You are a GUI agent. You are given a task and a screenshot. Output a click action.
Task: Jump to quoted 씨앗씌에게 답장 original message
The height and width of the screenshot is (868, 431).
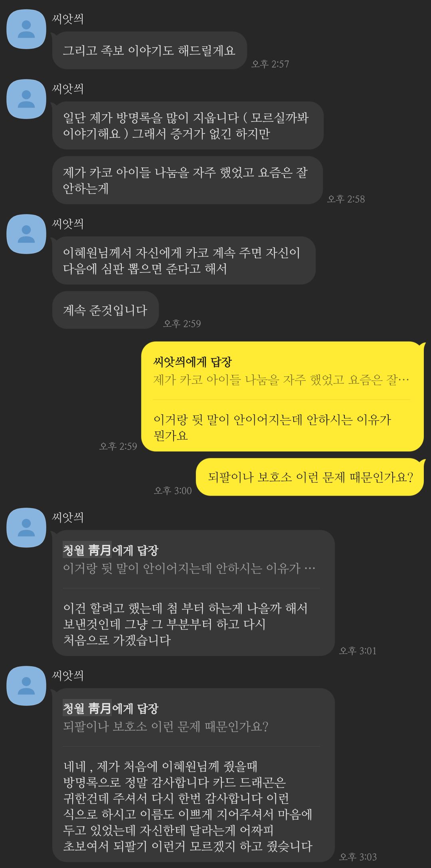[x=281, y=371]
